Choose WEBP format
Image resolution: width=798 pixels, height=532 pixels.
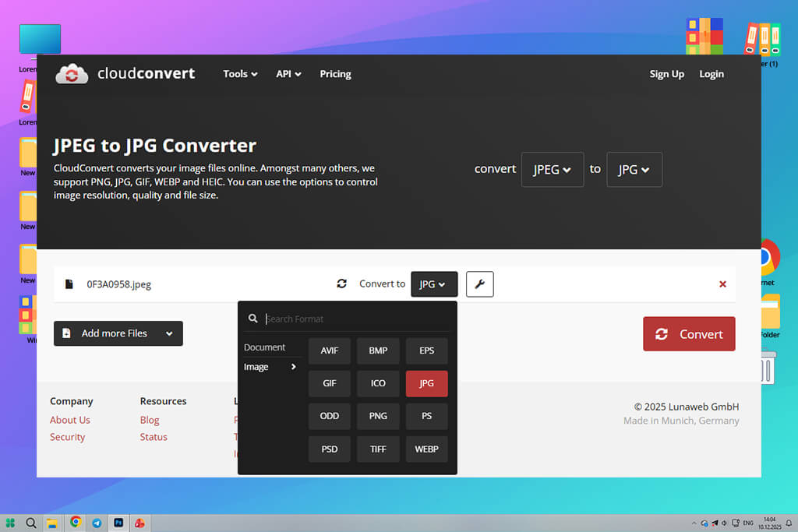[426, 449]
